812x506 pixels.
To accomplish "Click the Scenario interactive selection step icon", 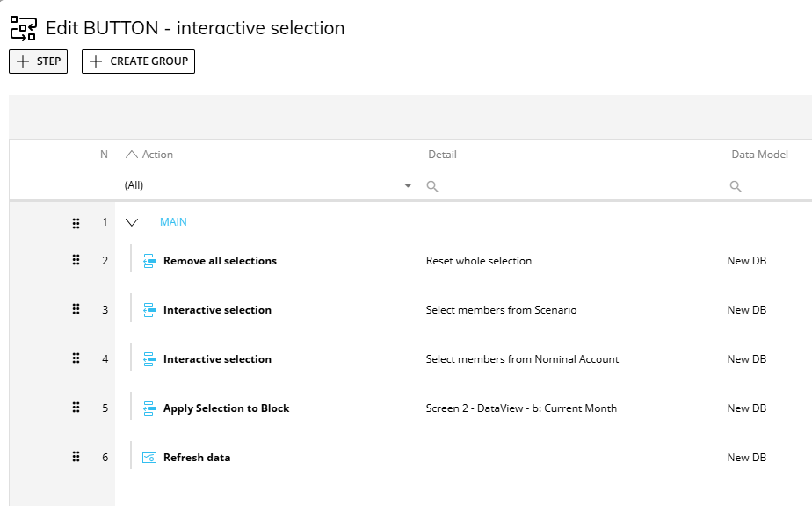I will pyautogui.click(x=149, y=310).
